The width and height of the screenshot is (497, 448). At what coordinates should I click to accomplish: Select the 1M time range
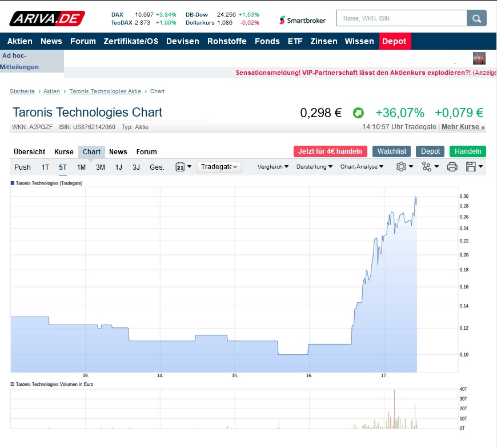click(81, 167)
